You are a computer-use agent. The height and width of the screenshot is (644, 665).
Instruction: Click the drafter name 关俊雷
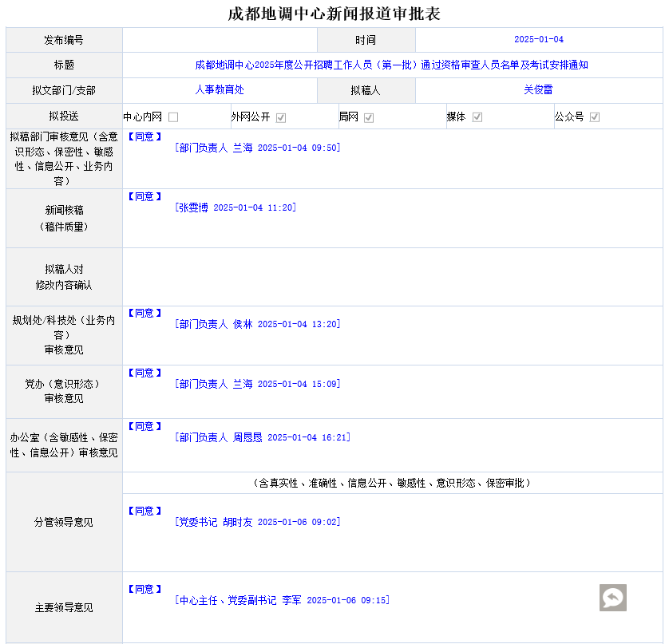538,90
